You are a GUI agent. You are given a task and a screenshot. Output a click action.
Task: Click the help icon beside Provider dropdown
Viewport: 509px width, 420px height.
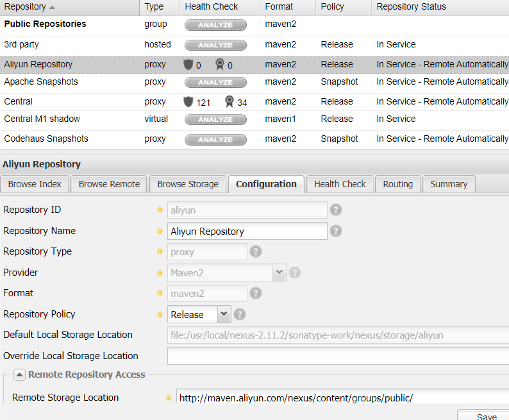coord(295,273)
